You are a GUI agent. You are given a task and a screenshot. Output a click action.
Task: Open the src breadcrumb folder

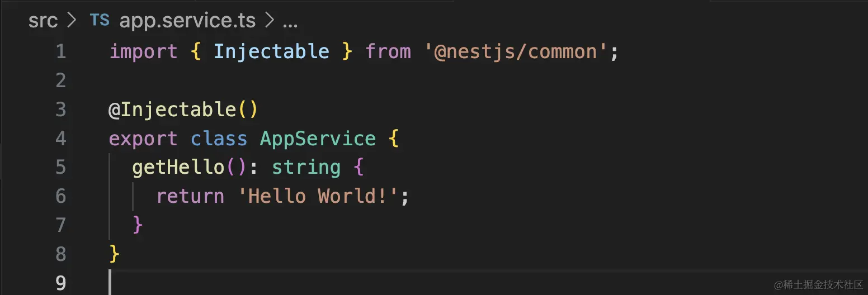(43, 21)
